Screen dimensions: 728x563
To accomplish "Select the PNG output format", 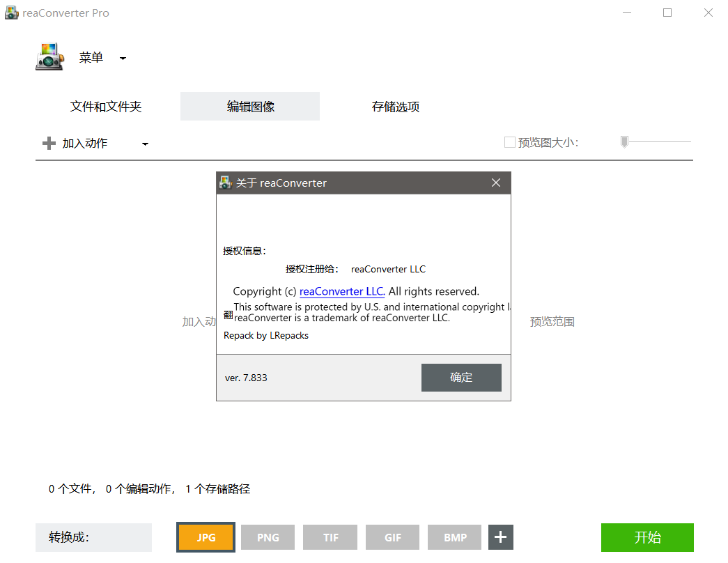I will click(268, 537).
